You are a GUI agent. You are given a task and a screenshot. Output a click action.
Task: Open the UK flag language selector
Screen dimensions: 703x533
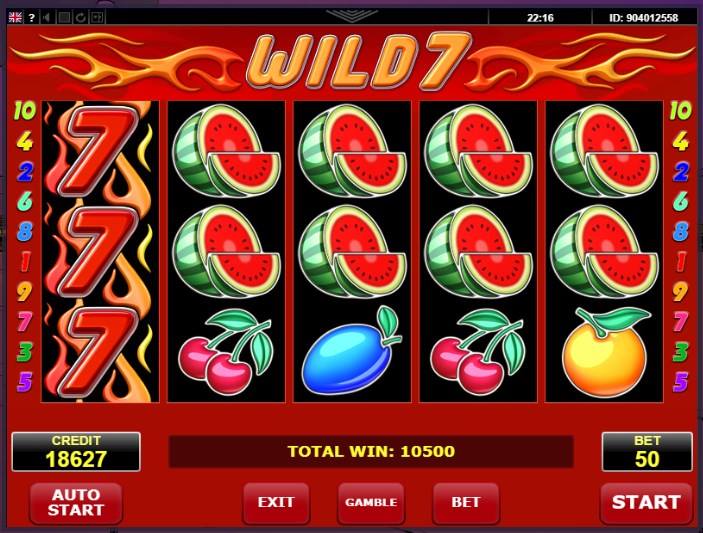pyautogui.click(x=15, y=17)
